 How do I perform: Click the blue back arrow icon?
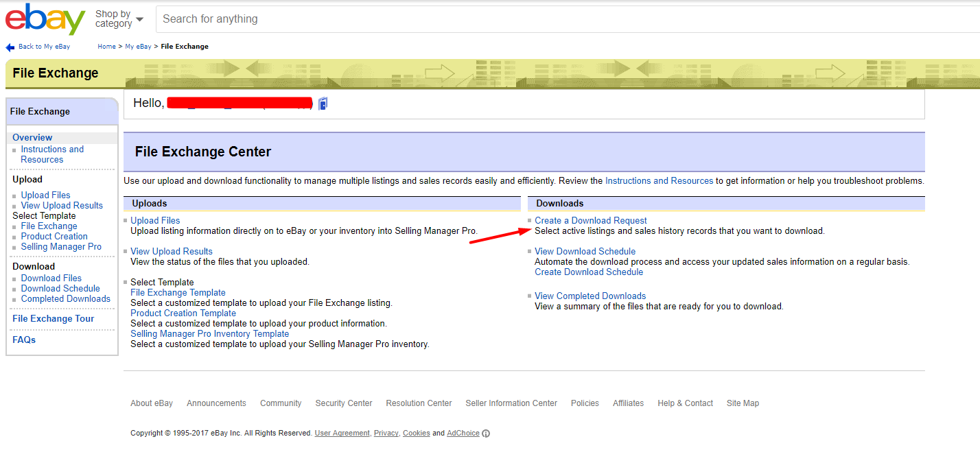coord(10,47)
